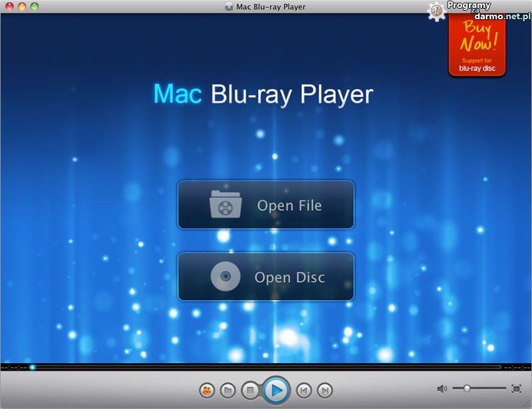The image size is (532, 409).
Task: Click the green zoom window button
Action: [x=35, y=6]
